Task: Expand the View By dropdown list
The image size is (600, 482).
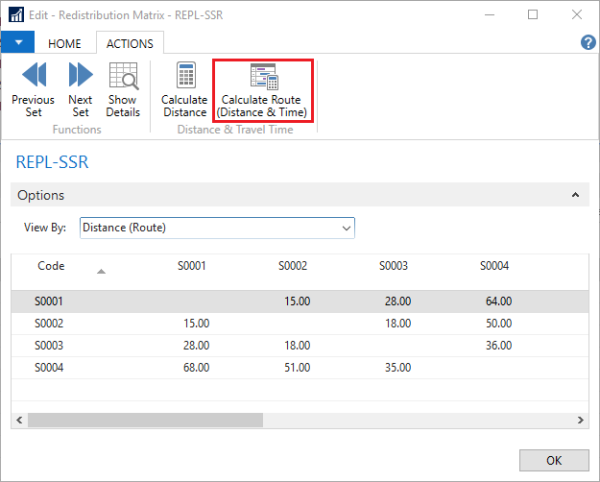Action: [346, 228]
